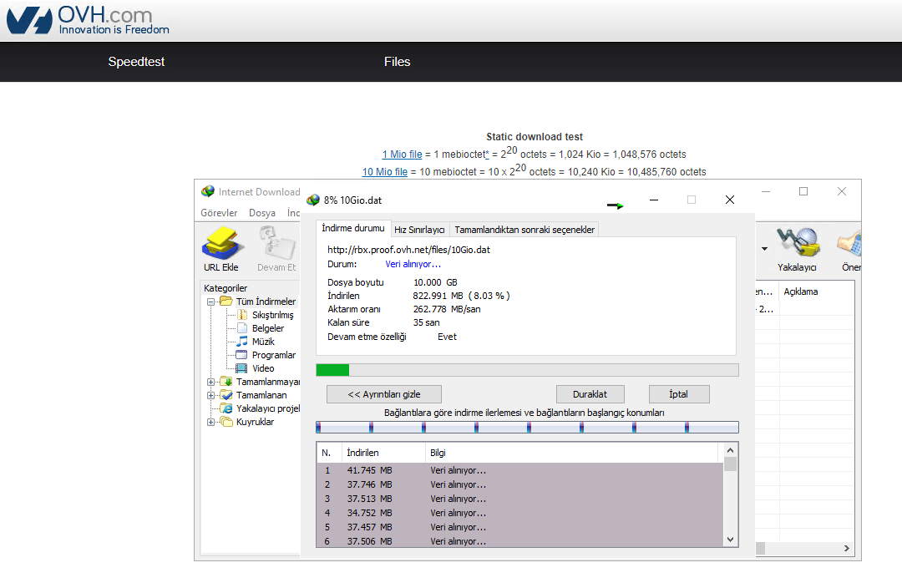Open the Yakalayıcı tool icon

pyautogui.click(x=798, y=242)
